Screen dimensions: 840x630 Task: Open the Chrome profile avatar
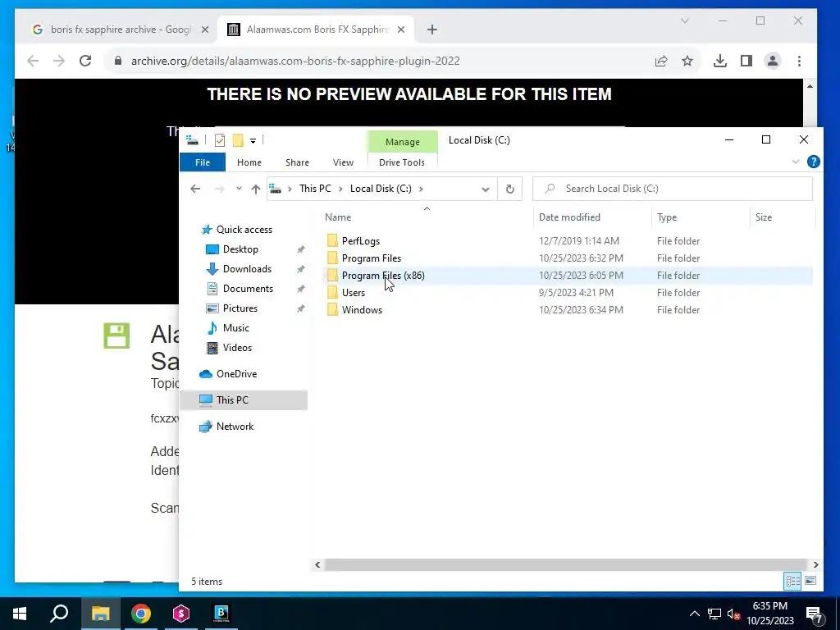pos(773,61)
